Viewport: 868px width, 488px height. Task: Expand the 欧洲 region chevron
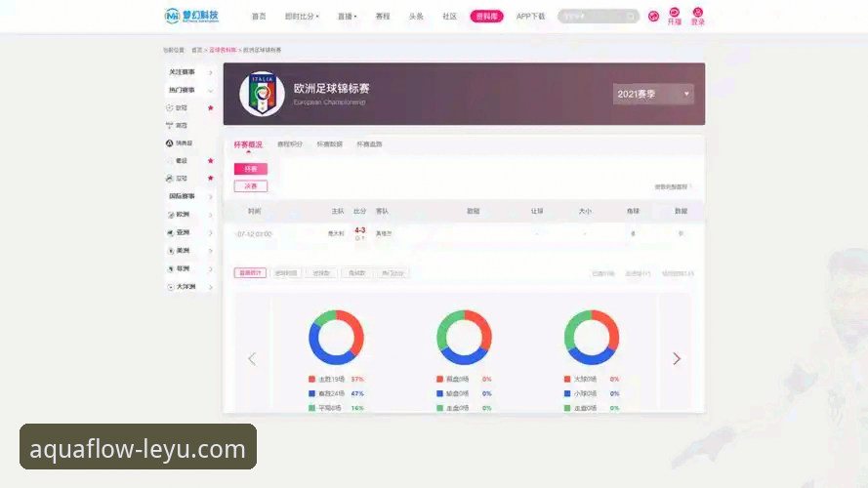pyautogui.click(x=210, y=215)
